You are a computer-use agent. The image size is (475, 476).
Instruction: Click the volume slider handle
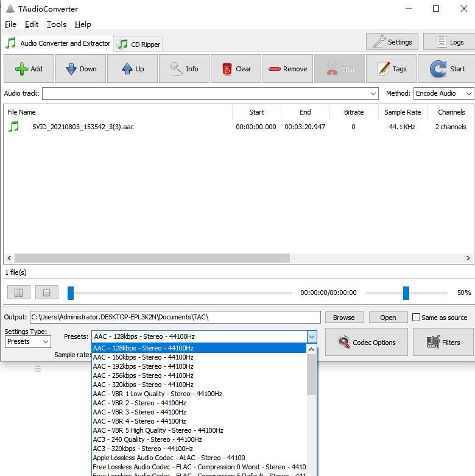tap(406, 293)
